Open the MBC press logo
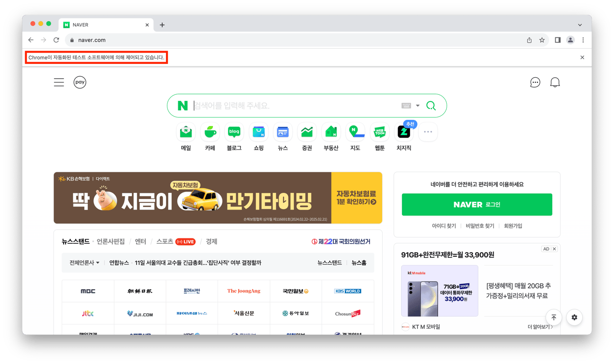This screenshot has height=364, width=614. coord(88,291)
